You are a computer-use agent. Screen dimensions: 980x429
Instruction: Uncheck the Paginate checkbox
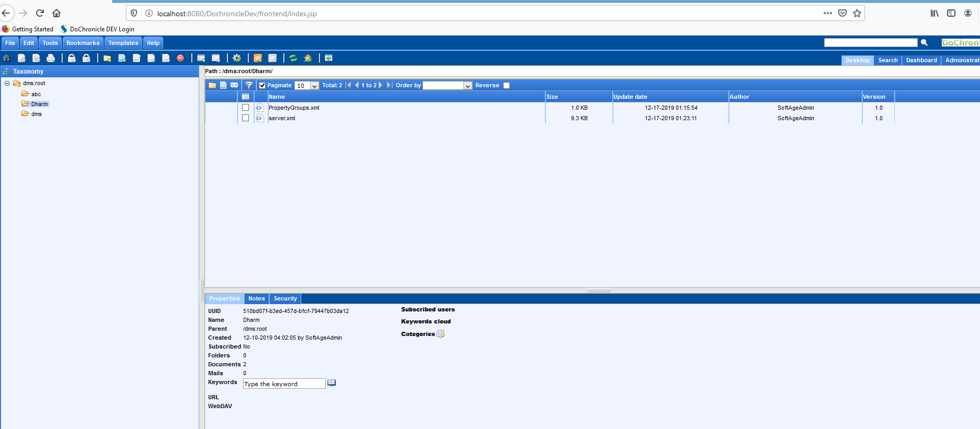[x=263, y=85]
